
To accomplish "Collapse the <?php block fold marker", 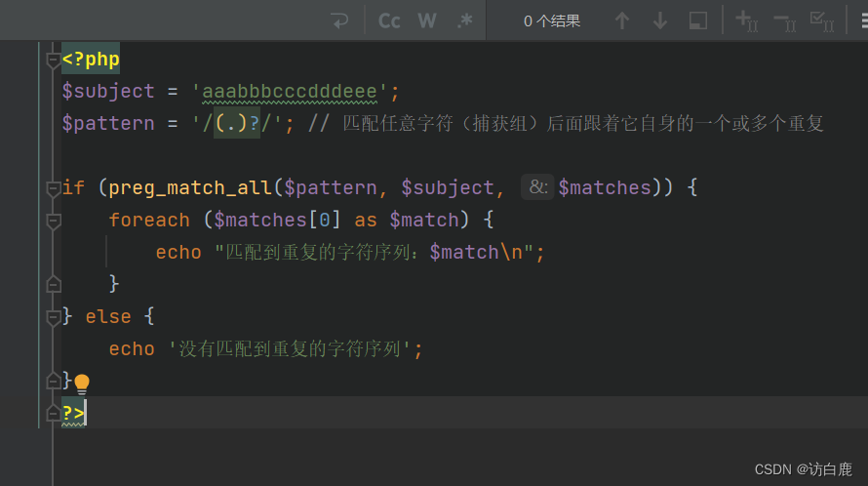I will 53,61.
